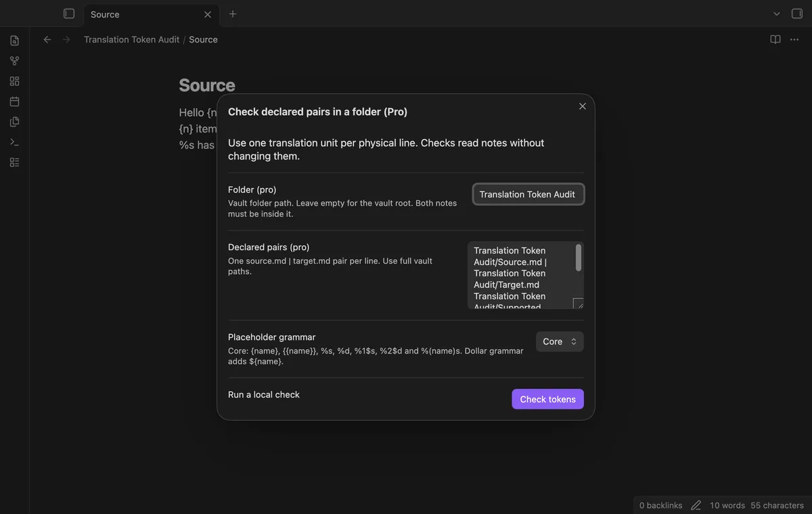The width and height of the screenshot is (812, 514).
Task: Open templates icon in ribbon
Action: (14, 122)
